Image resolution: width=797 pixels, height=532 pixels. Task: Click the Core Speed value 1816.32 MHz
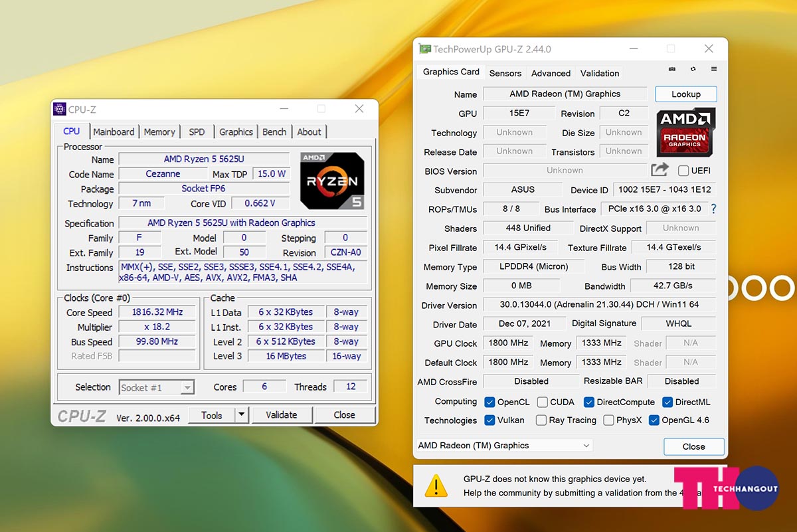pos(157,312)
